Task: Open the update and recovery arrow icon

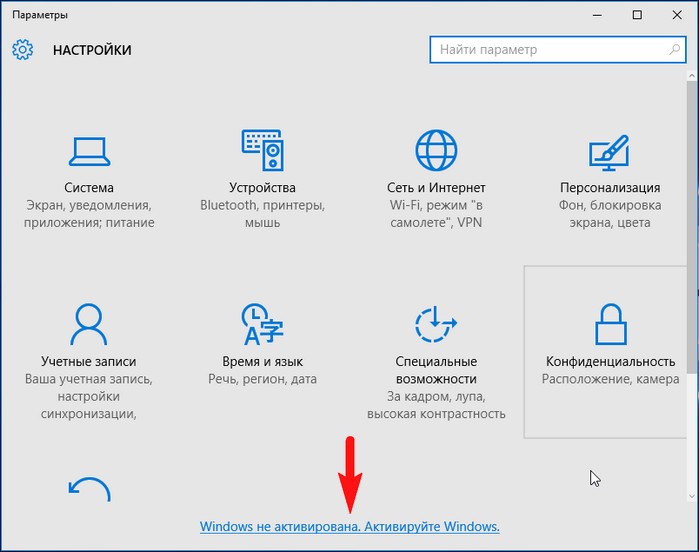Action: click(89, 489)
